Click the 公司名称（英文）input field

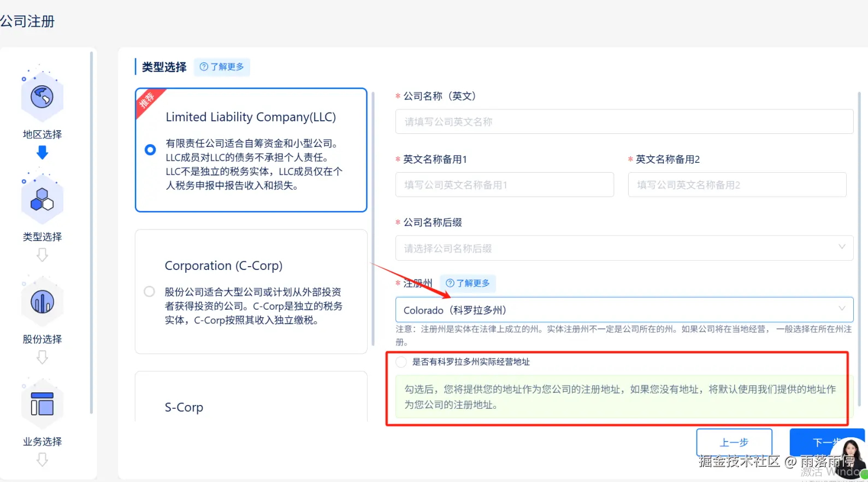coord(624,121)
